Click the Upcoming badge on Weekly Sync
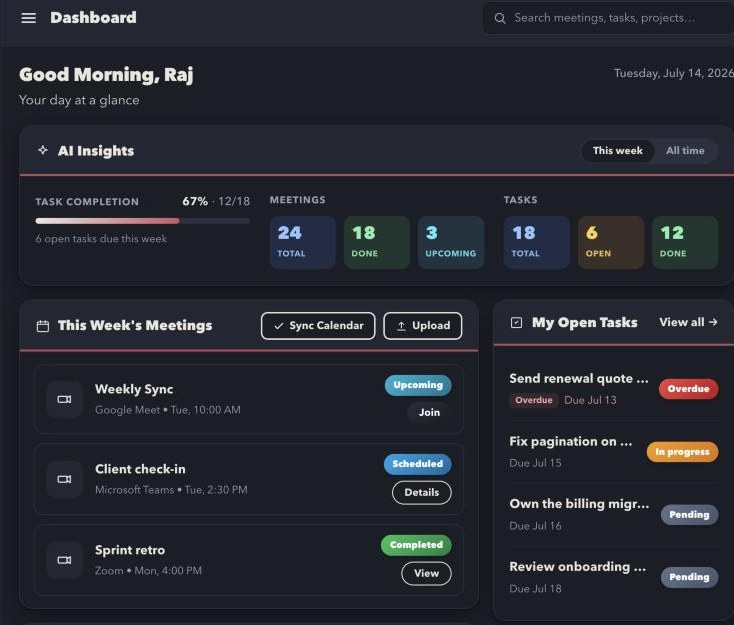This screenshot has width=734, height=625. 418,385
